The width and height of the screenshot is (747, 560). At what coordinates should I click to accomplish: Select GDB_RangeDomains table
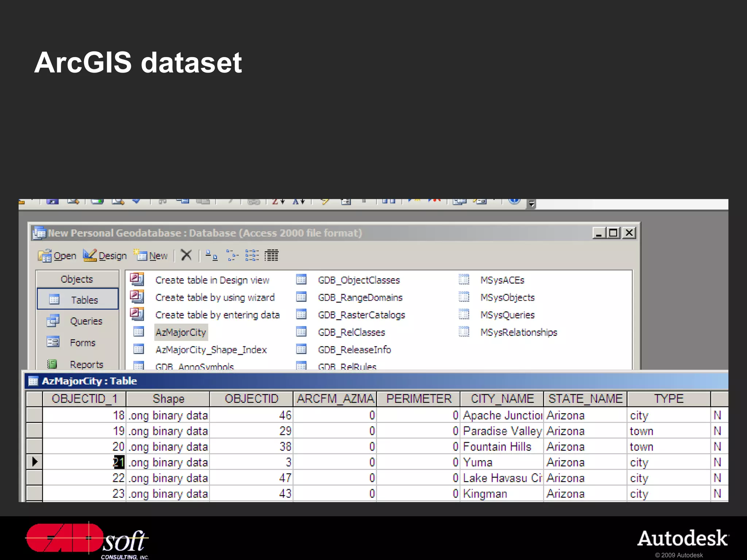click(360, 297)
